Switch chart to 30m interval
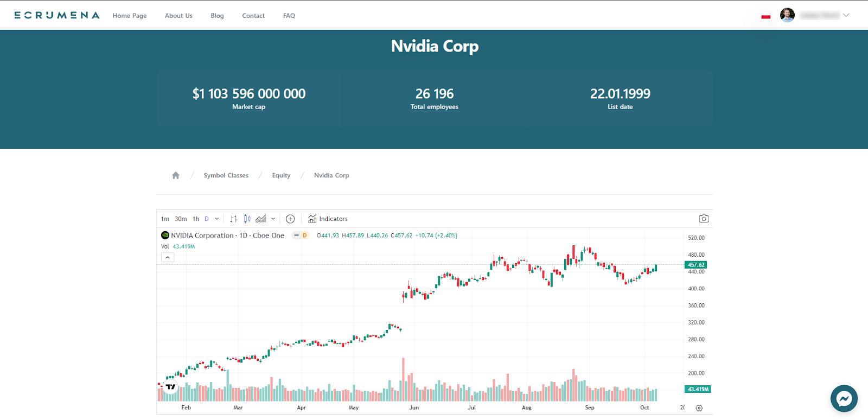Image resolution: width=868 pixels, height=420 pixels. click(x=181, y=219)
